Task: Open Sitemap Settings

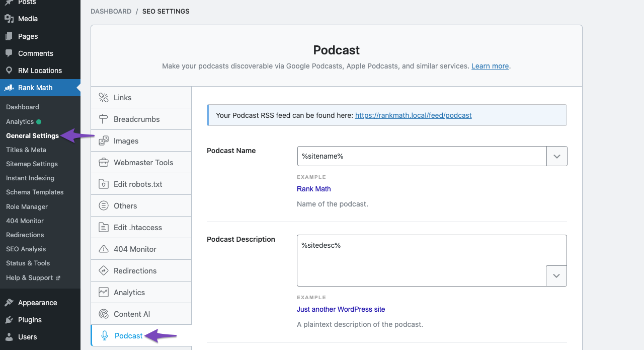Action: (32, 164)
